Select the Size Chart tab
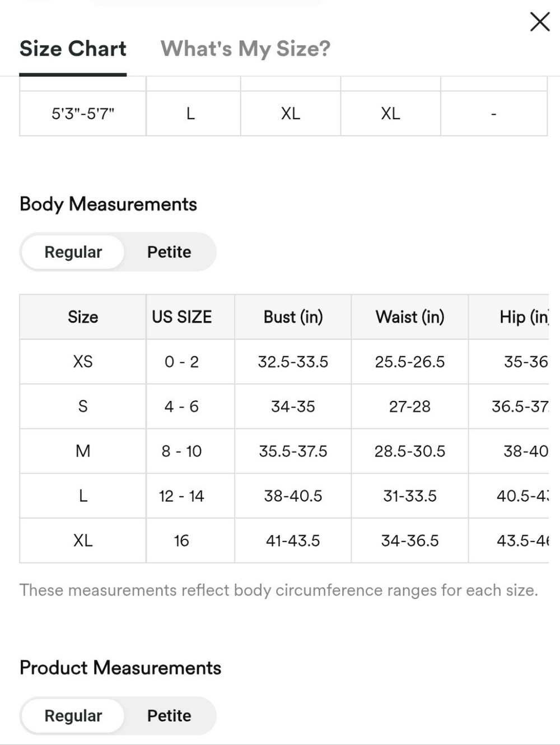Viewport: 560px width, 745px height. pyautogui.click(x=73, y=49)
